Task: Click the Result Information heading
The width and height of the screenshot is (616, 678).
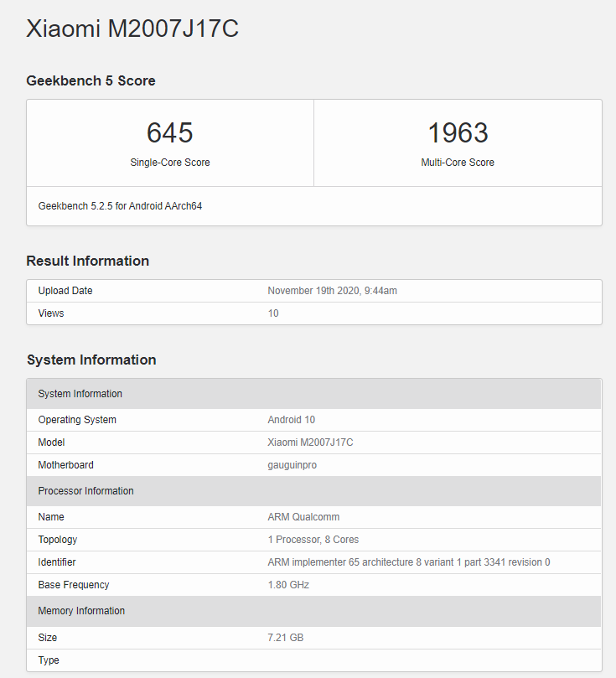Action: point(87,261)
